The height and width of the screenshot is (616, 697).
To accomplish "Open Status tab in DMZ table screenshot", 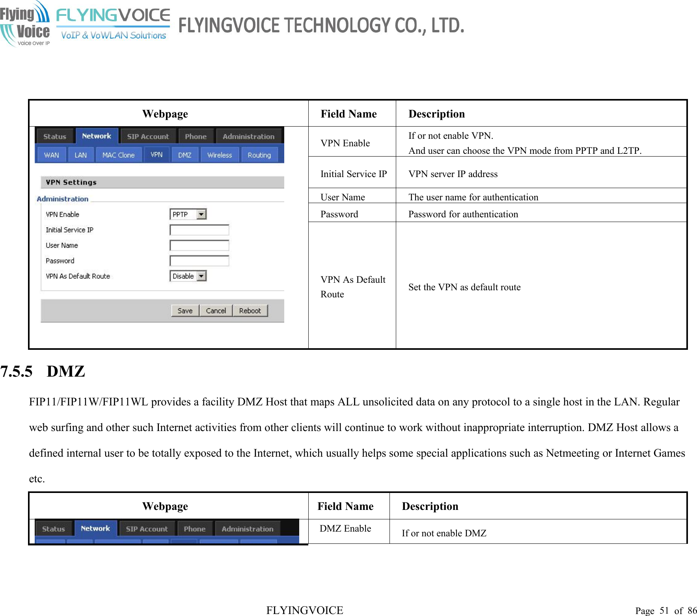I will [x=54, y=529].
